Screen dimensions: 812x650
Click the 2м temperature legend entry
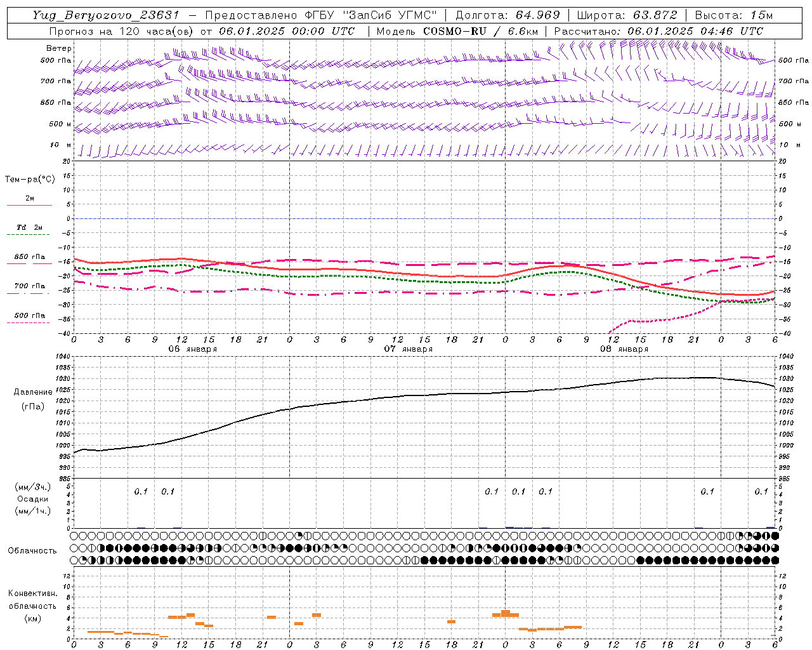pos(30,198)
